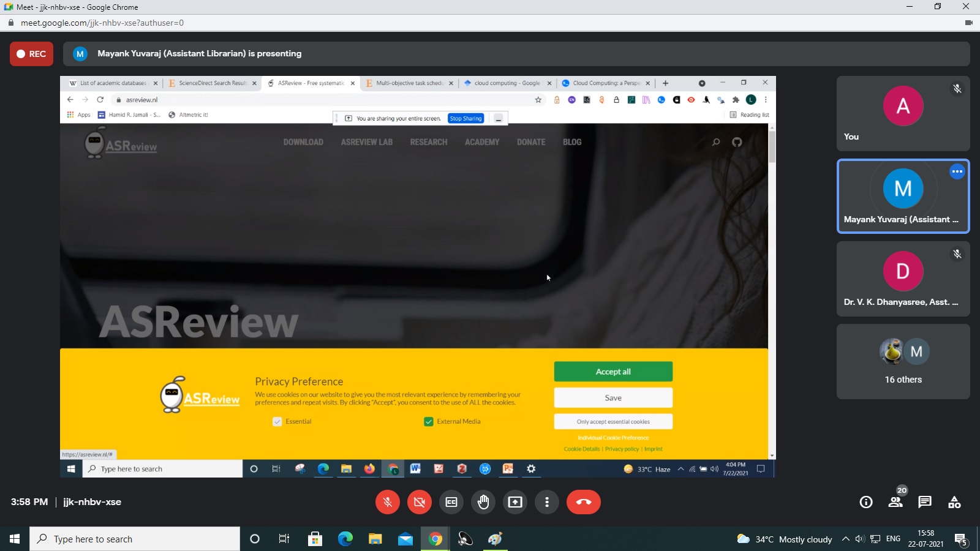Screen dimensions: 980x551
Task: Click presenter avatar M in banner
Action: pos(80,54)
